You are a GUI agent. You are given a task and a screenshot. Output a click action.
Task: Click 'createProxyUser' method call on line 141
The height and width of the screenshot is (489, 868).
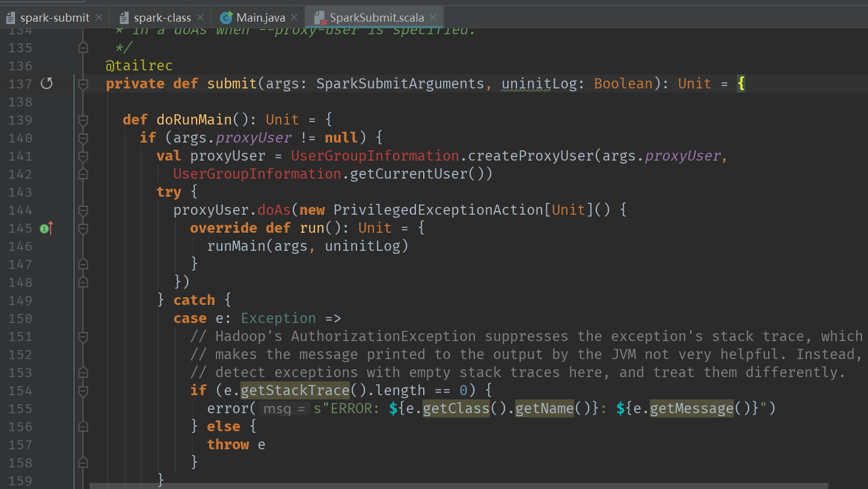click(531, 156)
